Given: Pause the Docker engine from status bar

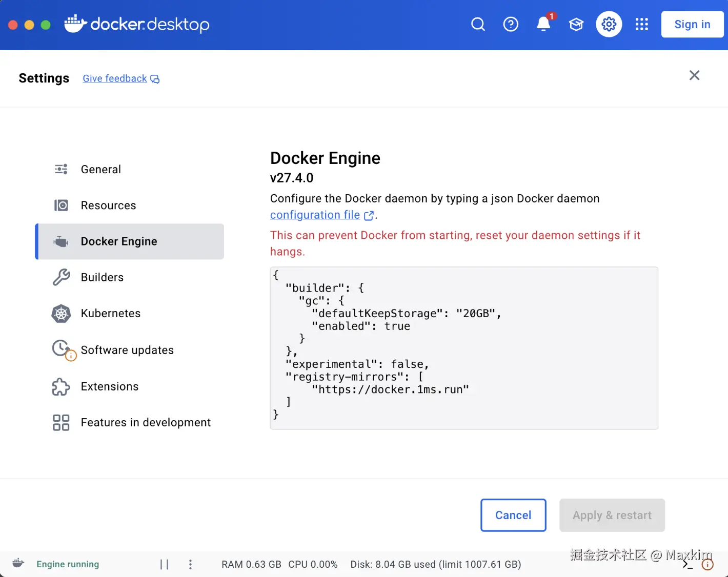Looking at the screenshot, I should pyautogui.click(x=164, y=564).
